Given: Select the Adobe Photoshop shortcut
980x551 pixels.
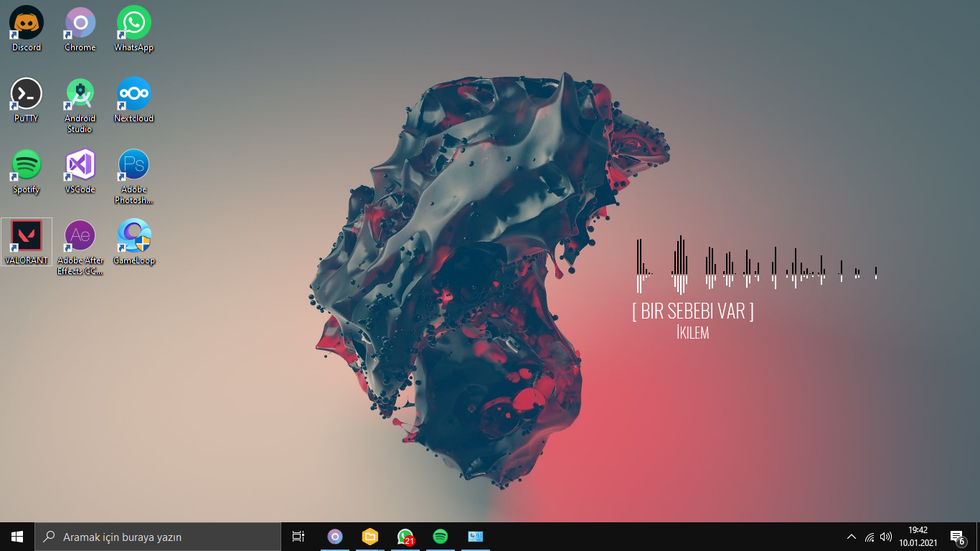Looking at the screenshot, I should click(x=134, y=176).
